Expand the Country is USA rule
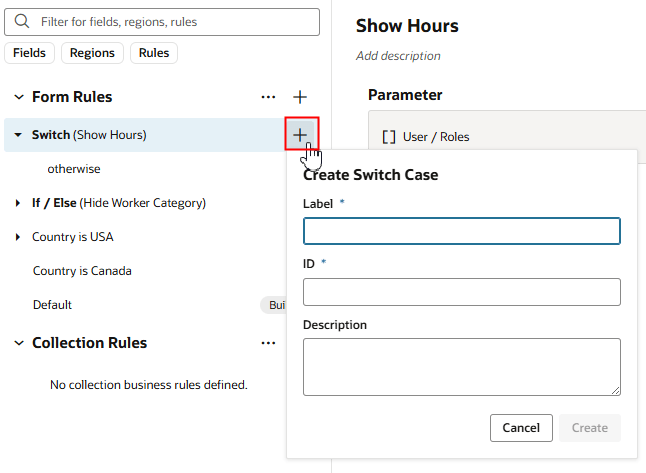This screenshot has height=473, width=646. point(18,237)
